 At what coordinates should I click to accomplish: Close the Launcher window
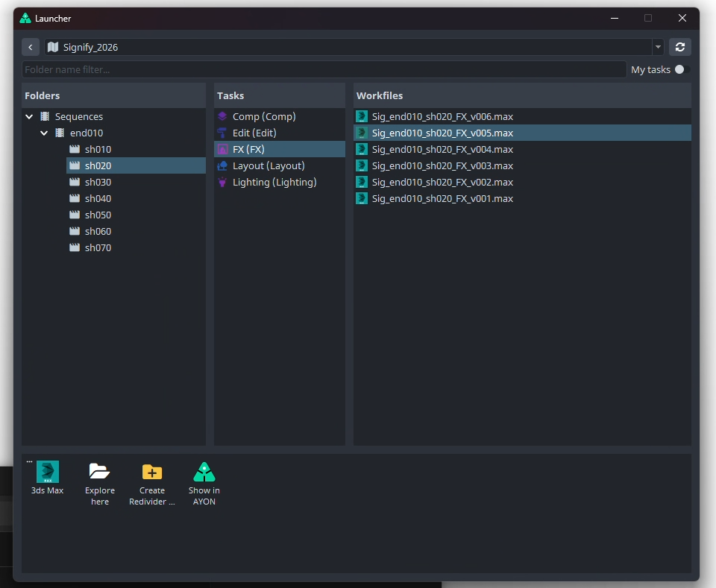point(682,18)
